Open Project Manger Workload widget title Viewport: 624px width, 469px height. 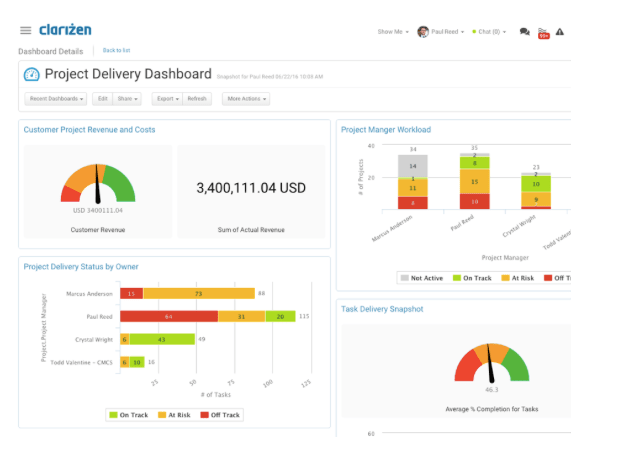pyautogui.click(x=386, y=130)
